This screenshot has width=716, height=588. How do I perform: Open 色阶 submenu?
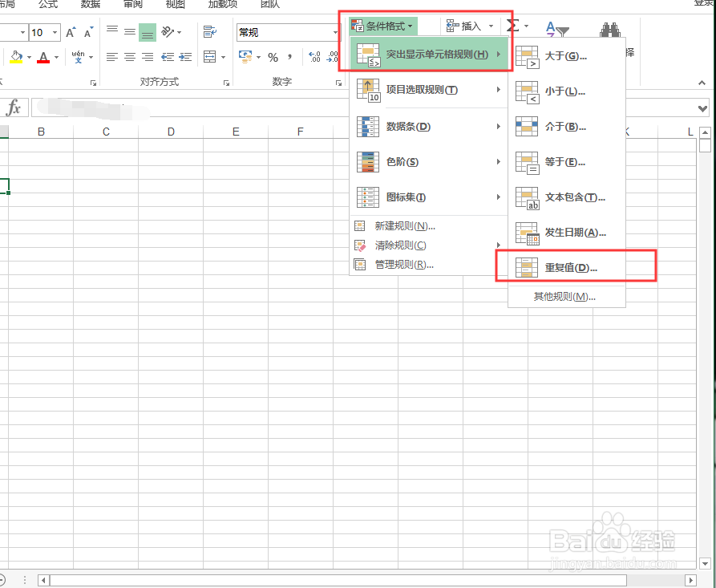[x=429, y=162]
